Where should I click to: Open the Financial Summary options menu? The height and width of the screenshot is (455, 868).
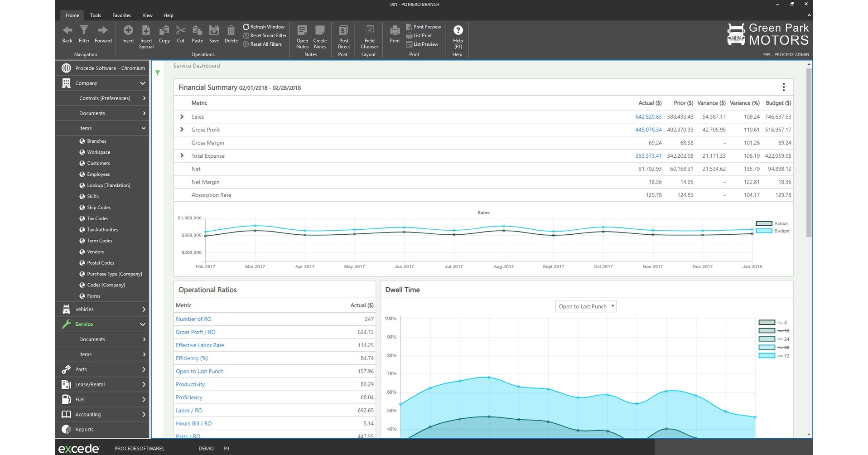783,87
